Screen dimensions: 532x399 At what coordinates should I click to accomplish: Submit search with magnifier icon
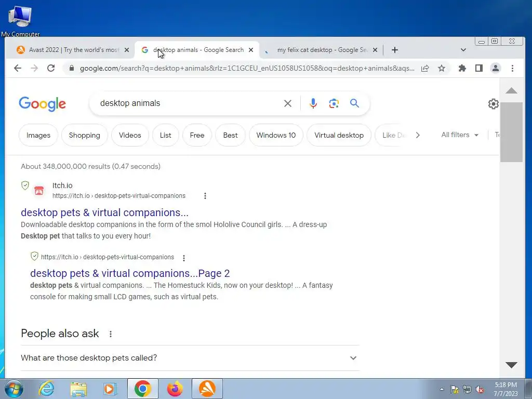coord(354,103)
